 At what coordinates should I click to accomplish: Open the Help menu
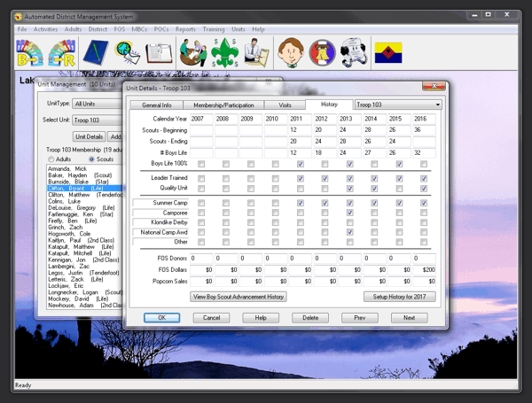[258, 29]
